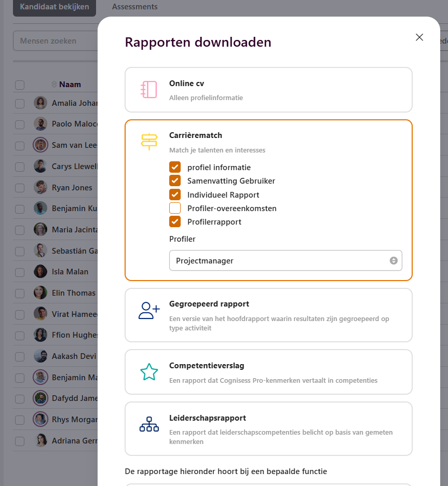The height and width of the screenshot is (486, 448).
Task: Close the Rapporten downloaden dialog
Action: [x=419, y=37]
